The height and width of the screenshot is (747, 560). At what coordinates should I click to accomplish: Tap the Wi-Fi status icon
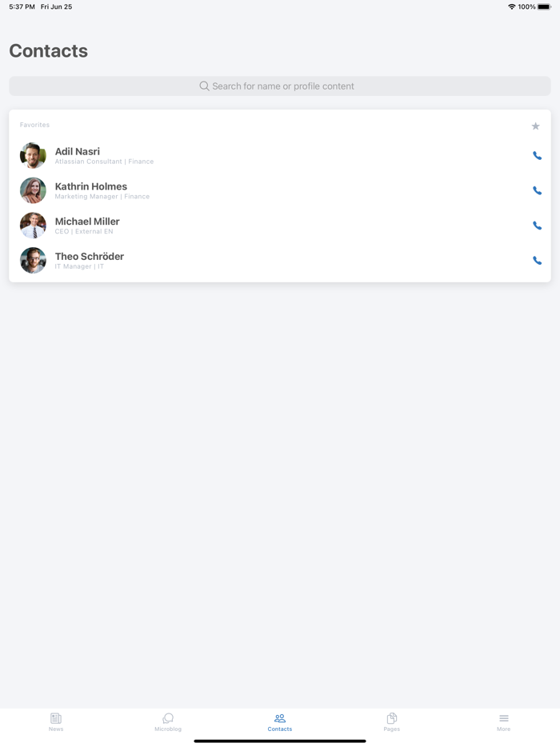click(512, 6)
